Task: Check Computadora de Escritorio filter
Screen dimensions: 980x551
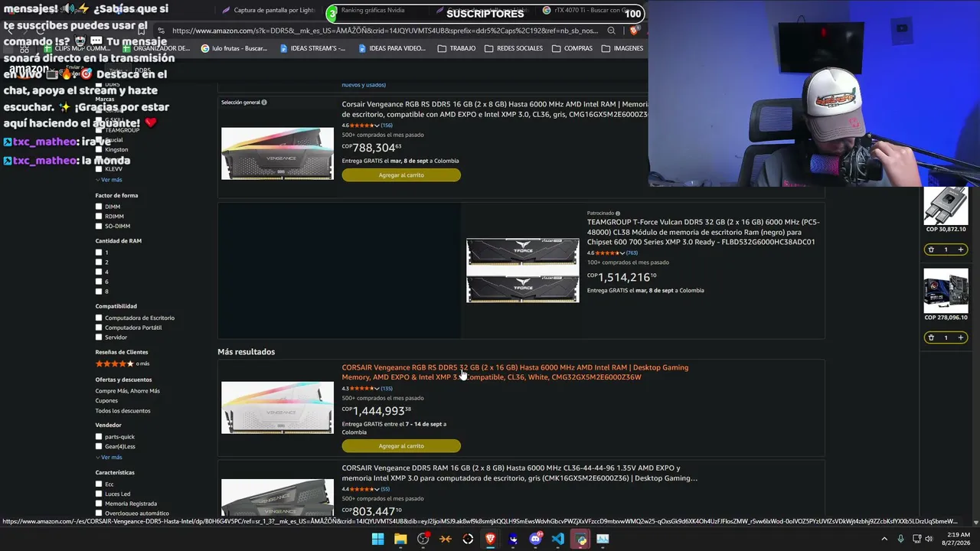Action: [x=99, y=318]
